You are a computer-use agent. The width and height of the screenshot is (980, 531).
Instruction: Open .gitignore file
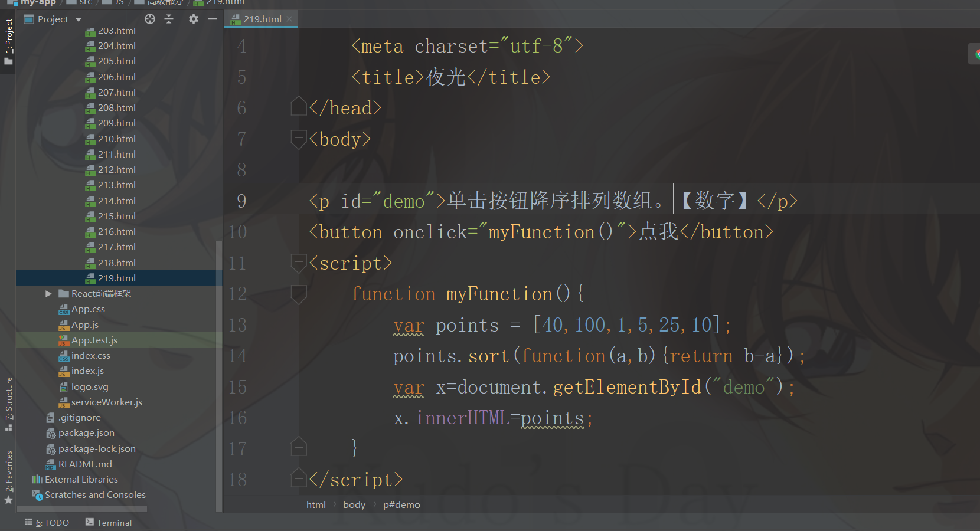click(74, 418)
